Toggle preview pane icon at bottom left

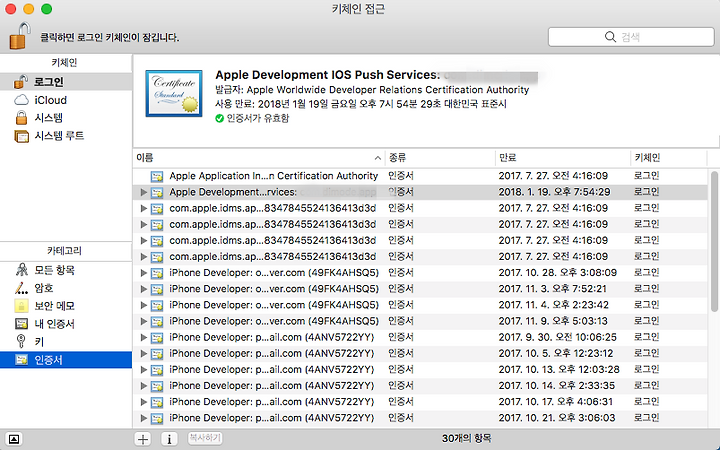(14, 439)
